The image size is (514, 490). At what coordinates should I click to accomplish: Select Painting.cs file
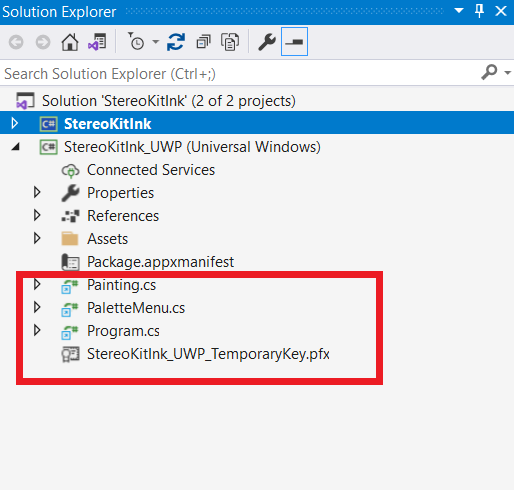tap(122, 285)
